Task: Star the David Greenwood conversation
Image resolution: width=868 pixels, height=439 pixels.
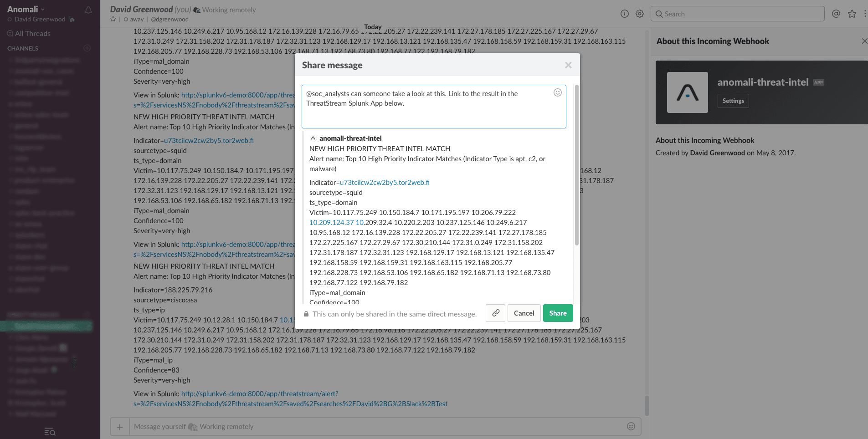Action: click(113, 19)
